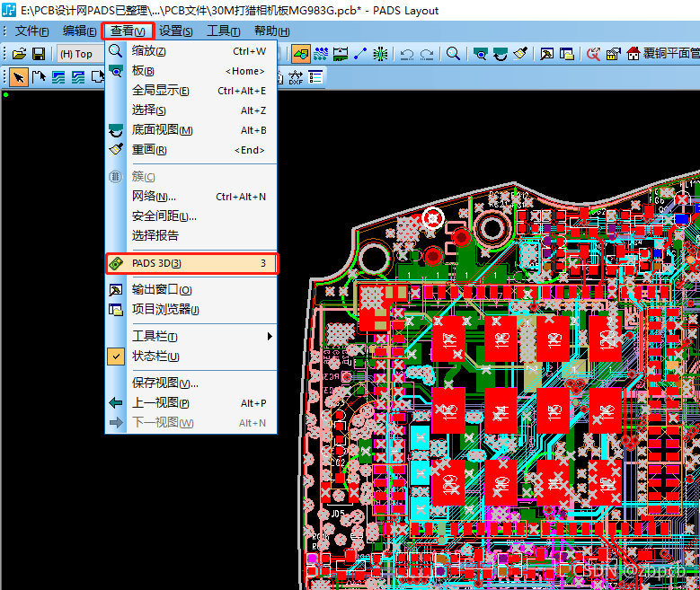Screen dimensions: 700x590
Task: Click the Zoom magnifier toolbar icon
Action: pos(453,54)
